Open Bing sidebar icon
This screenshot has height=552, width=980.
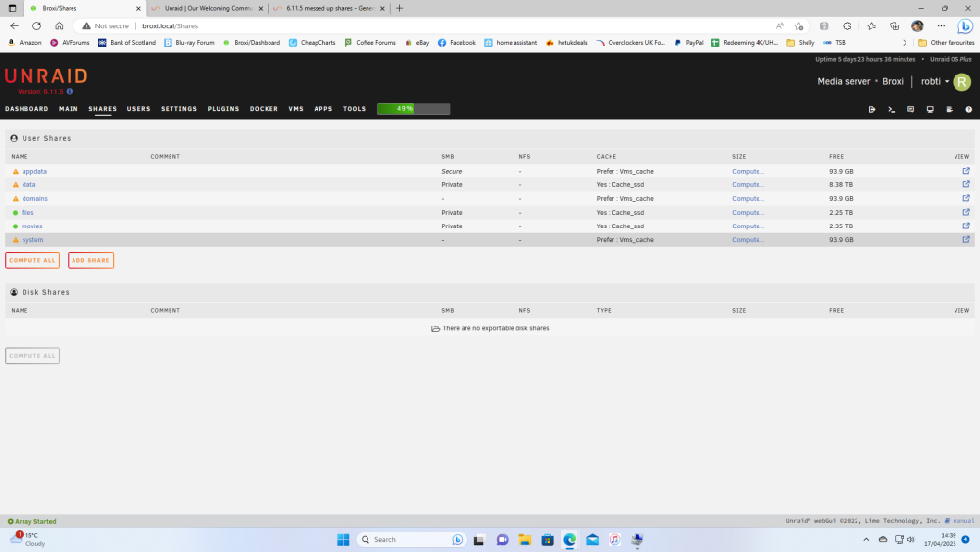[x=965, y=26]
